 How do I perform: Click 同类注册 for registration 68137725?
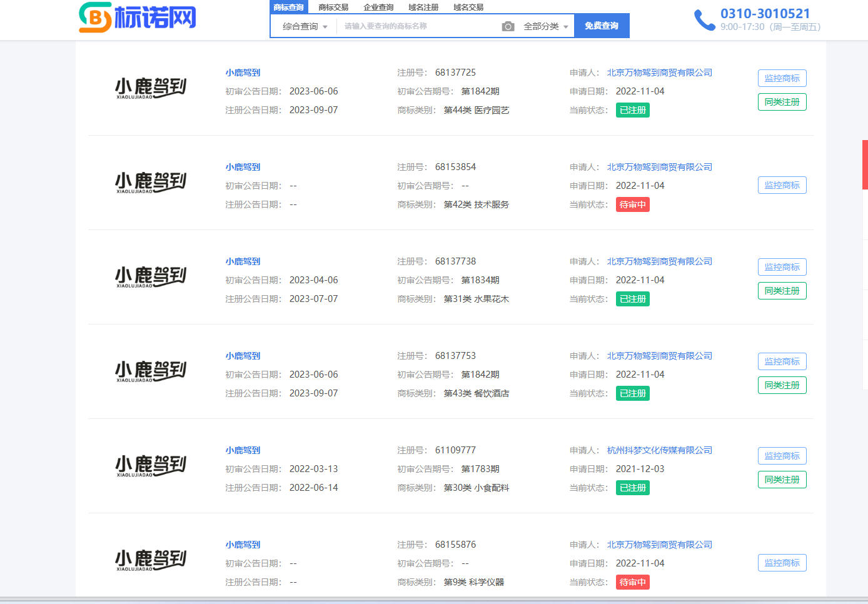pos(782,102)
